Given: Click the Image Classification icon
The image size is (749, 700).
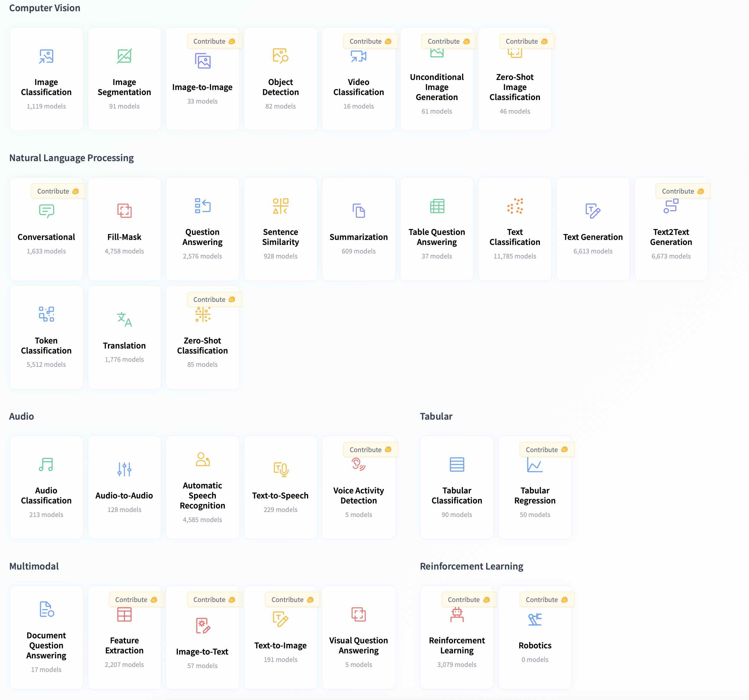Looking at the screenshot, I should (x=46, y=57).
